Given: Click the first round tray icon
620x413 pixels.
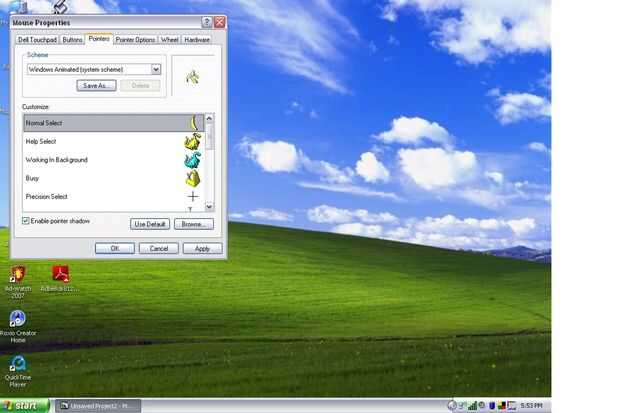Looking at the screenshot, I should click(x=452, y=405).
